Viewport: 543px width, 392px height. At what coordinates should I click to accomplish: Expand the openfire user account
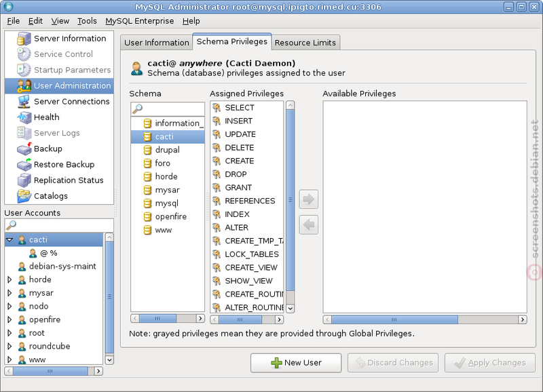(10, 319)
